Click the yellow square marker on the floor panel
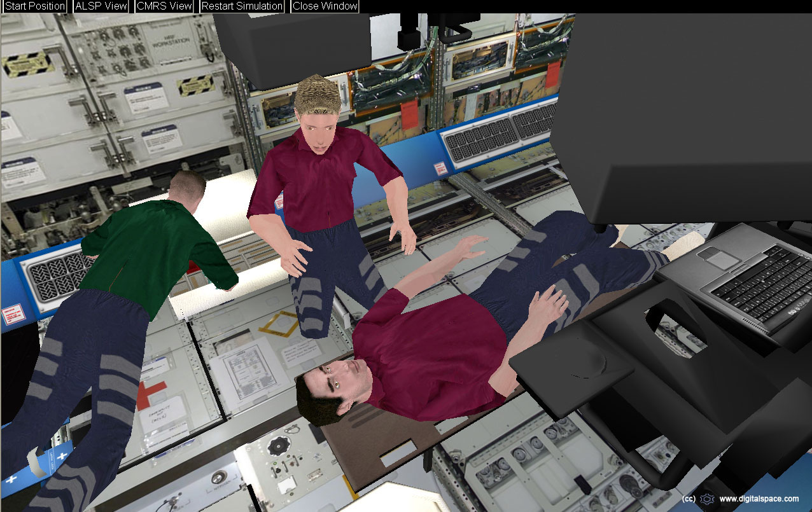The height and width of the screenshot is (512, 812). (x=279, y=324)
